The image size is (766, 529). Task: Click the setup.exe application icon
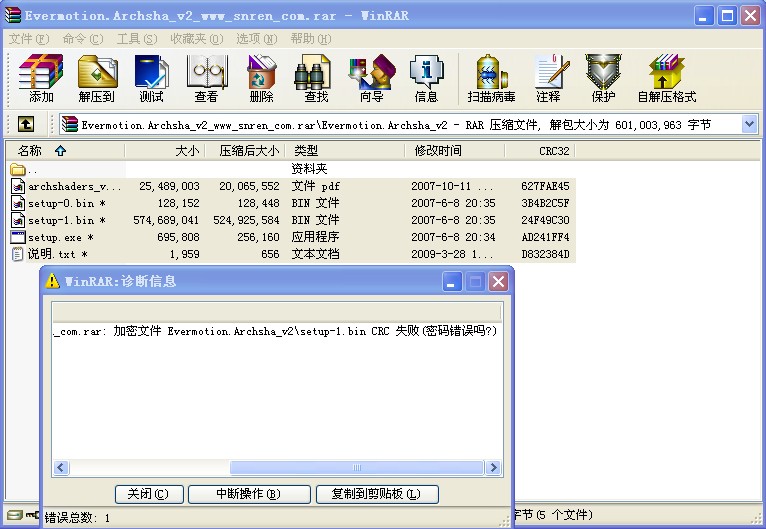point(18,237)
